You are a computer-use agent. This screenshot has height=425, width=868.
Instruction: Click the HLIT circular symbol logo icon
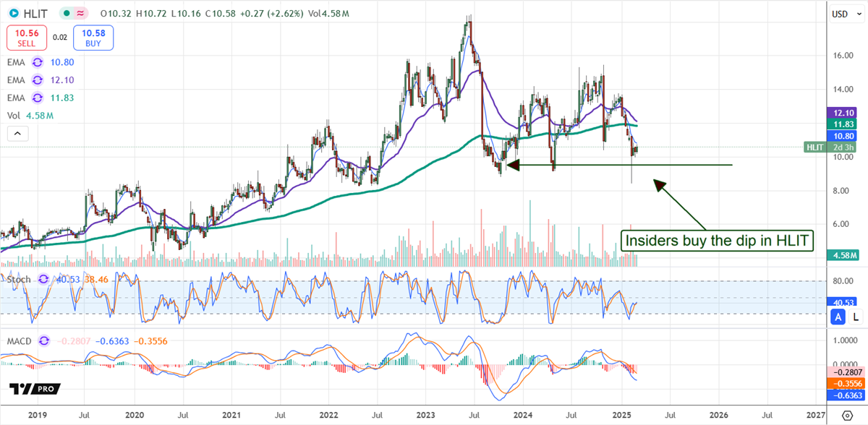pos(13,13)
